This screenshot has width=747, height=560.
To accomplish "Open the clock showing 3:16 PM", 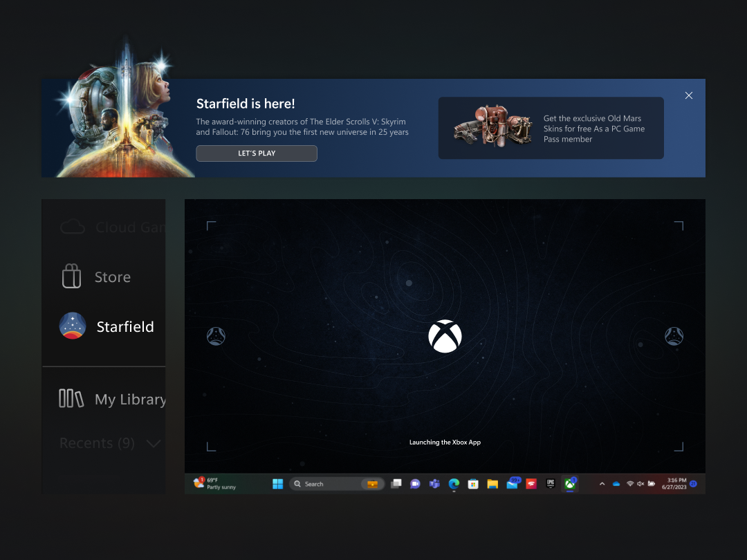I will tap(674, 484).
